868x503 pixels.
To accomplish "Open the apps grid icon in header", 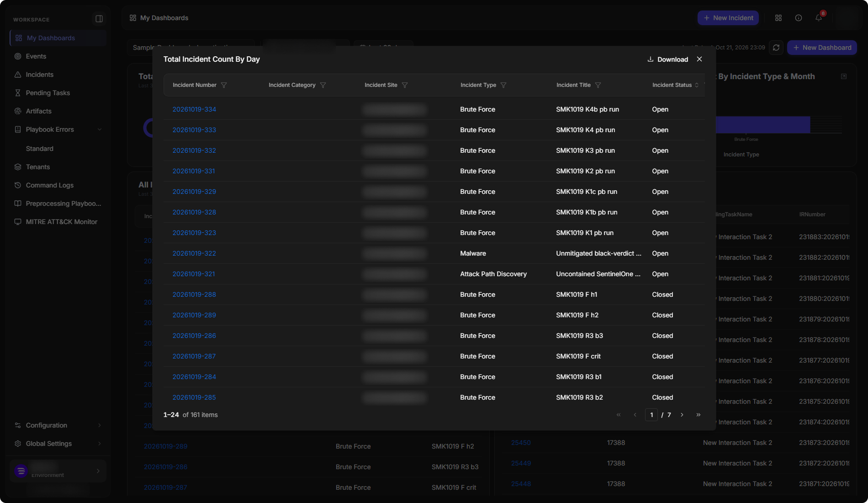I will [778, 18].
